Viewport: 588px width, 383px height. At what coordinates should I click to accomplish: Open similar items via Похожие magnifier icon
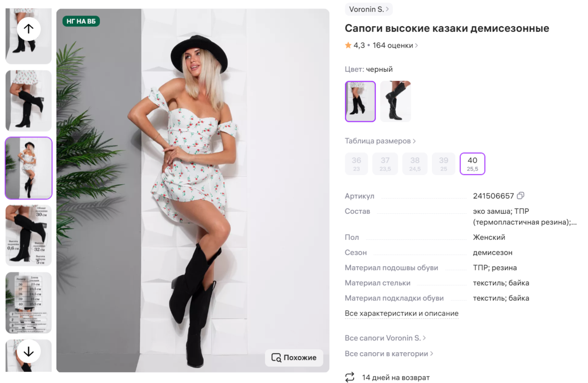pos(277,358)
